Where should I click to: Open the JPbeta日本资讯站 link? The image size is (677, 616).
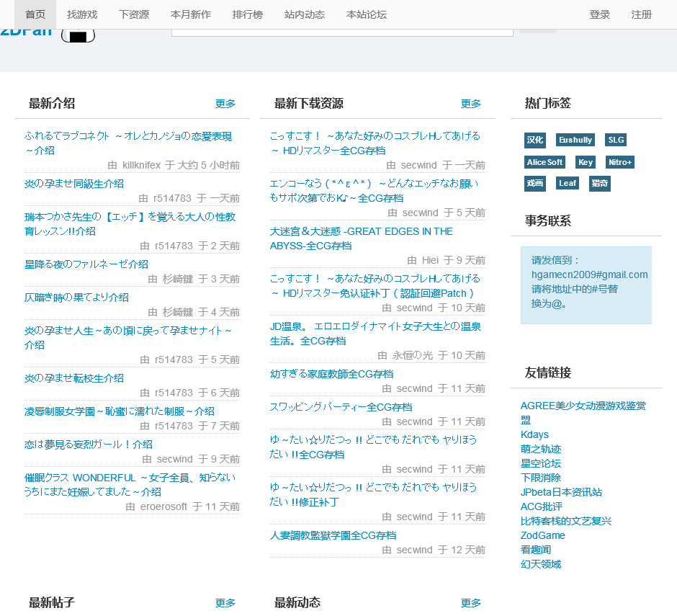[x=561, y=493]
